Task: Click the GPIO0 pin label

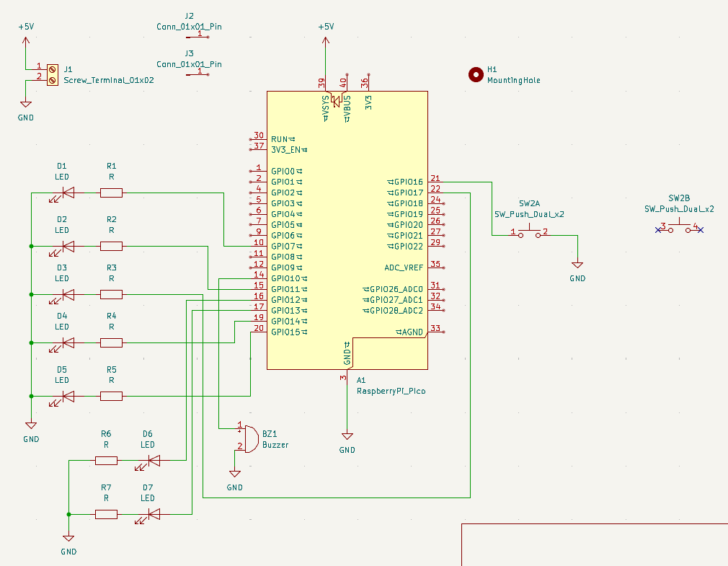Action: pyautogui.click(x=287, y=172)
